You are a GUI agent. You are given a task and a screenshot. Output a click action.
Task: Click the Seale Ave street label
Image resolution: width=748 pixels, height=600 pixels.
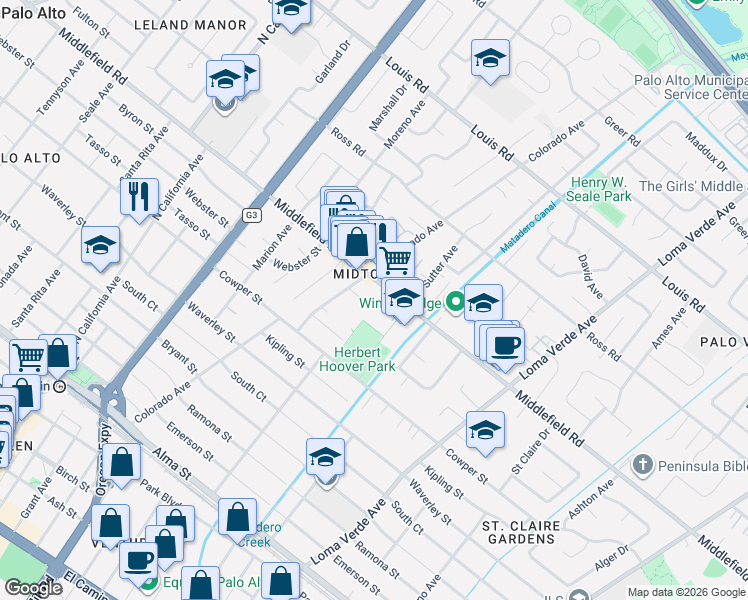(x=96, y=103)
